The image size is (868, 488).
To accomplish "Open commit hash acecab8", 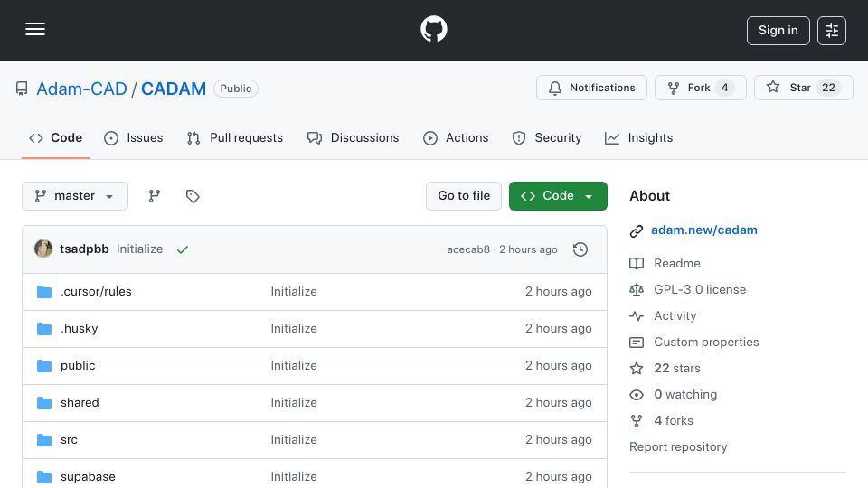I will pyautogui.click(x=468, y=249).
